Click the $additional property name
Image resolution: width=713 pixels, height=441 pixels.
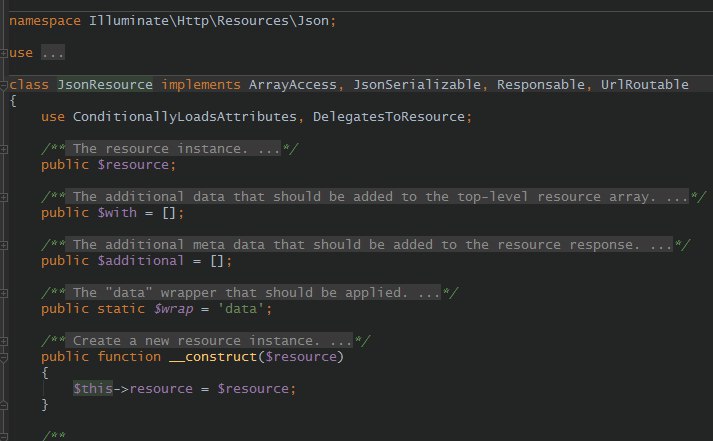pos(141,261)
